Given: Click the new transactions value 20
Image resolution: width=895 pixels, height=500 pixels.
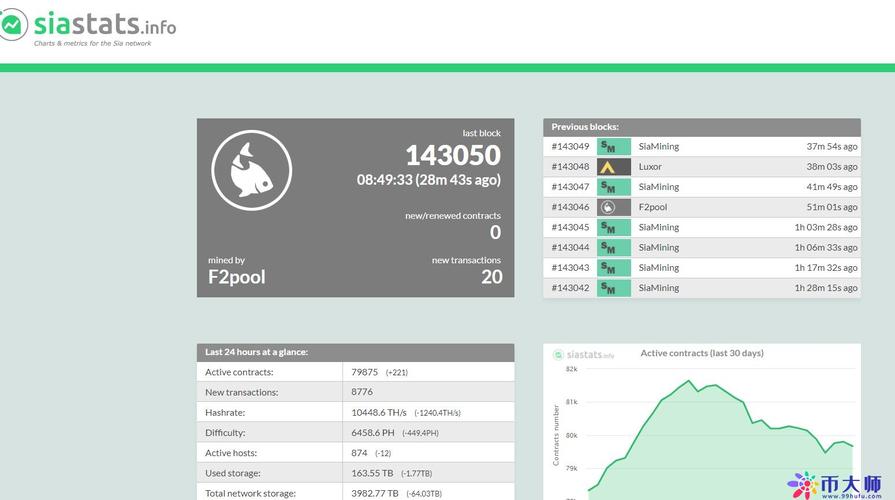Looking at the screenshot, I should coord(491,277).
